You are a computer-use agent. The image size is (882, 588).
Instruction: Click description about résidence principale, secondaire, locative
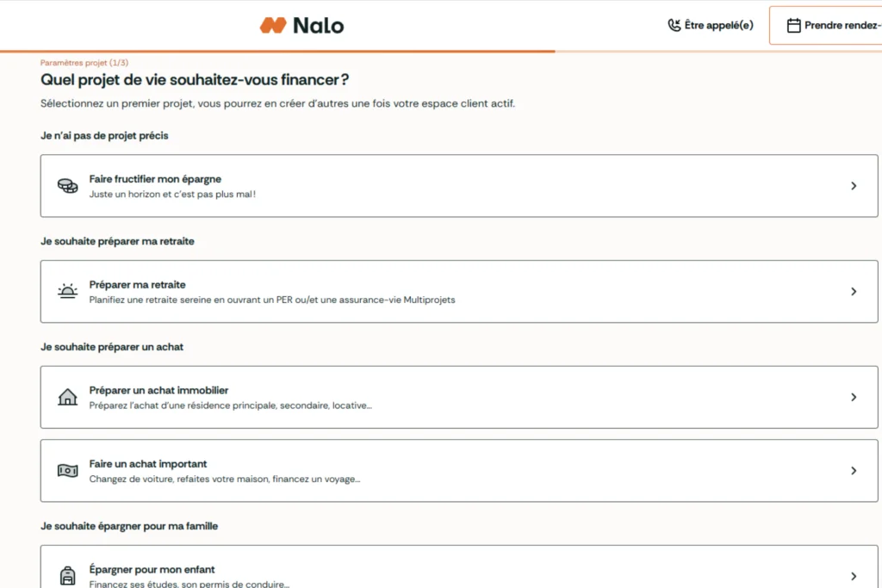coord(231,405)
